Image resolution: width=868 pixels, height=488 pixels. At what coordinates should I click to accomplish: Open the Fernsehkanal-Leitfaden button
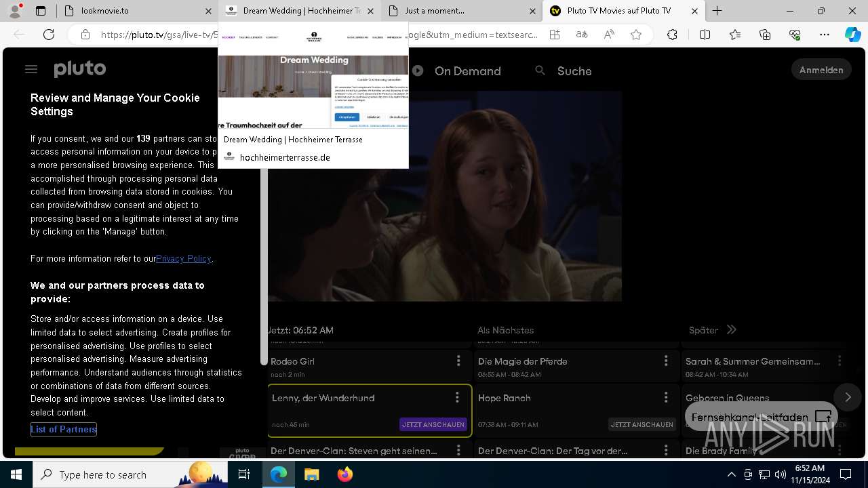(x=762, y=417)
